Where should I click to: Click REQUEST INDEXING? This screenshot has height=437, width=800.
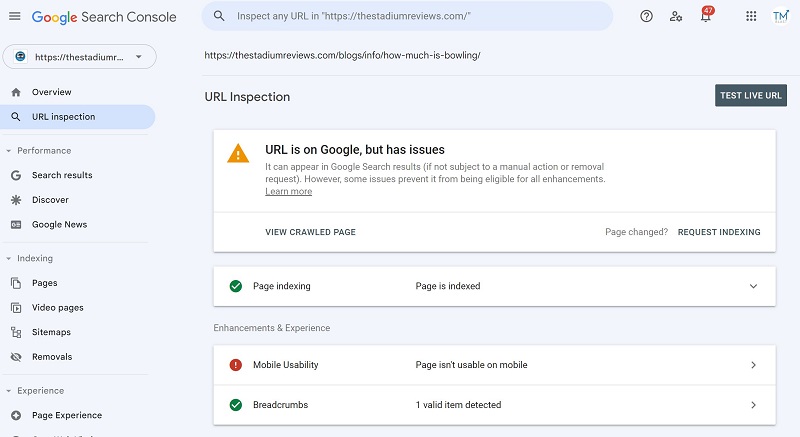tap(719, 232)
